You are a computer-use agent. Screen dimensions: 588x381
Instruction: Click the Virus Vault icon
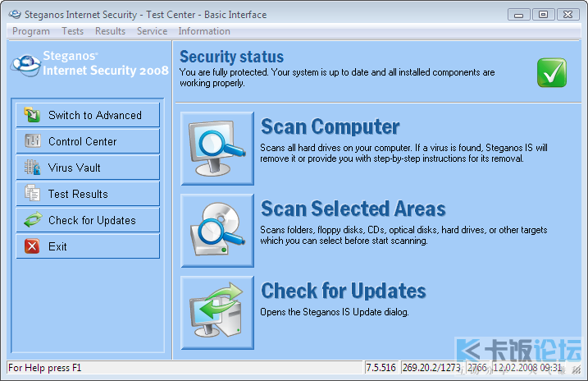click(32, 168)
